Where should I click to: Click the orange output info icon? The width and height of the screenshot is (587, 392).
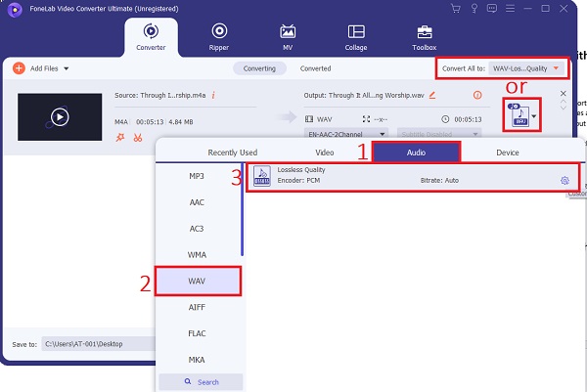coord(477,95)
